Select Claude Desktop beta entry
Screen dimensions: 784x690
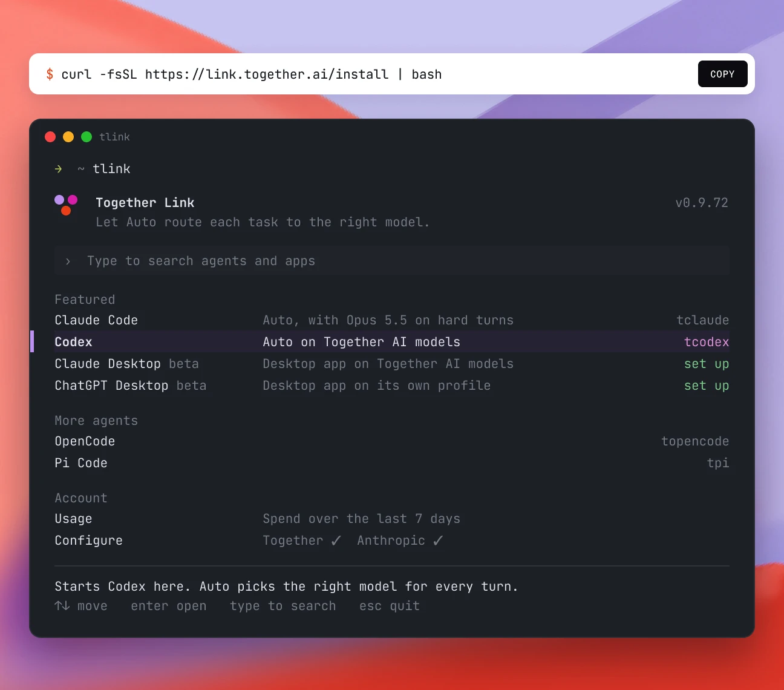(x=392, y=364)
